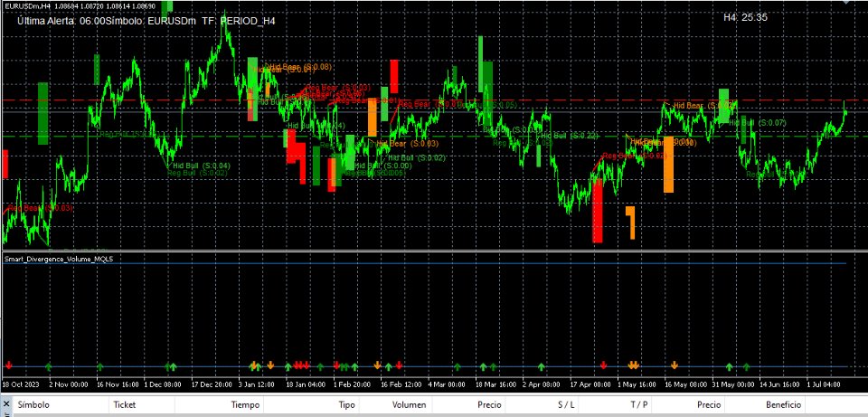Click the green up arrow near 2 Apr

pos(542,366)
